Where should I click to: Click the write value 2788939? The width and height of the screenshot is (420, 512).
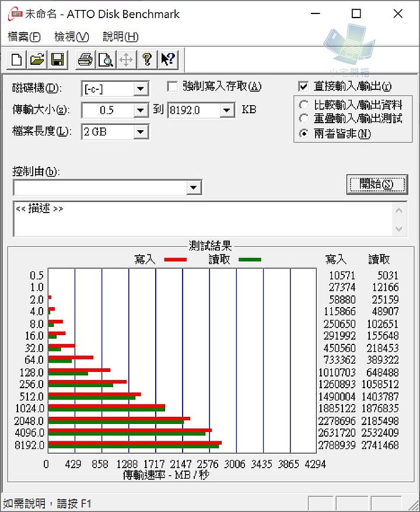point(337,445)
